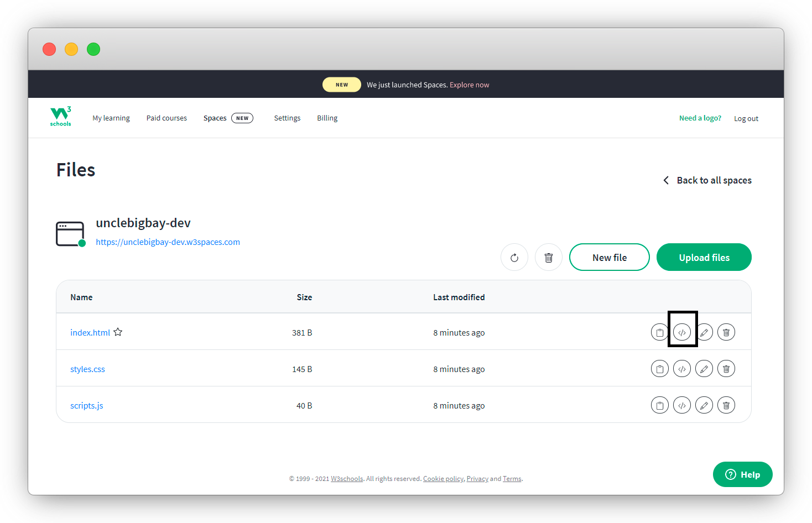This screenshot has width=812, height=523.
Task: Copy link icon for index.html
Action: click(x=660, y=332)
